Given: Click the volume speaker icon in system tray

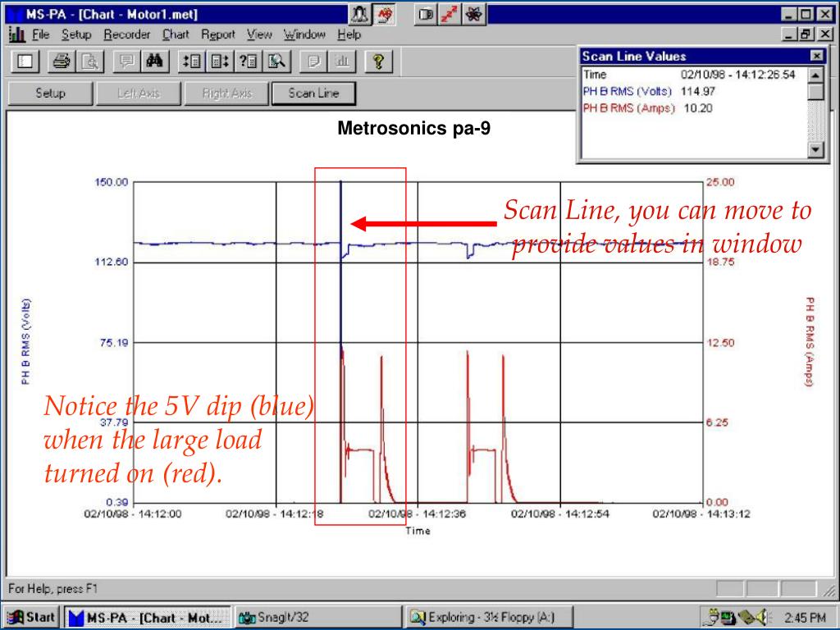Looking at the screenshot, I should point(759,617).
